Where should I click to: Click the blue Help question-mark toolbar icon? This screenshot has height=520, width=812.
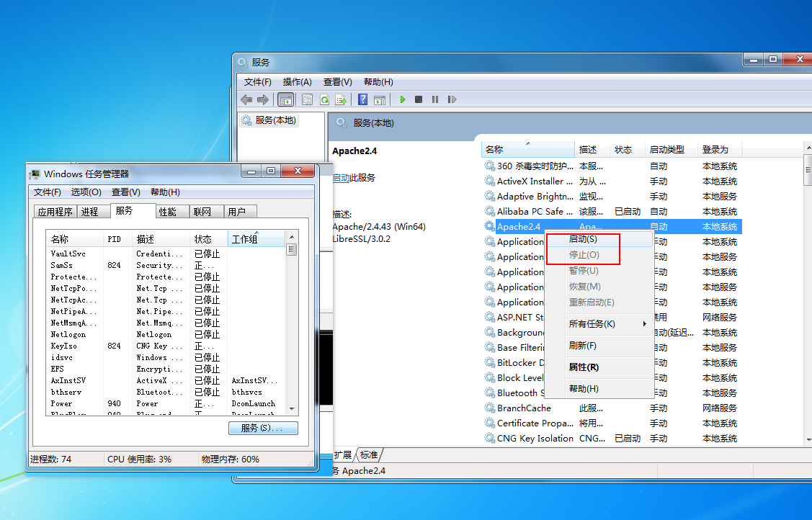pyautogui.click(x=362, y=99)
